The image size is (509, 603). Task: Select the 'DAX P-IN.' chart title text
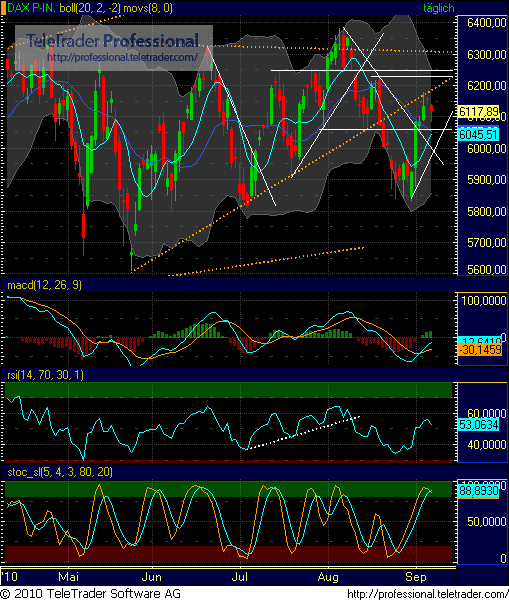(32, 8)
